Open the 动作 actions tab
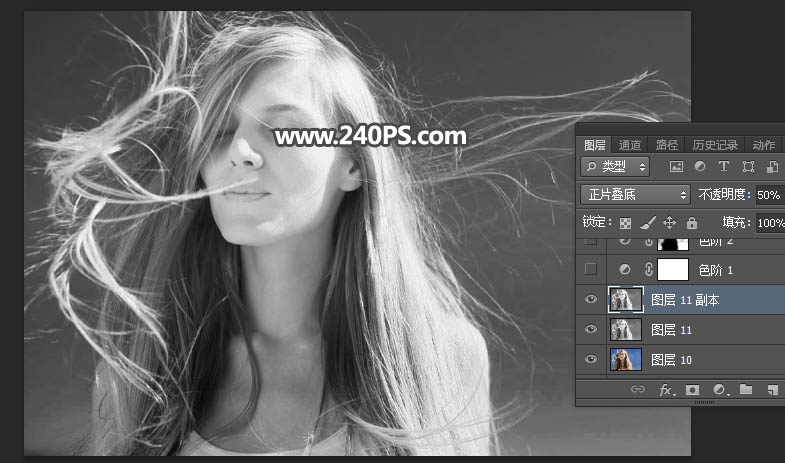 coord(763,145)
